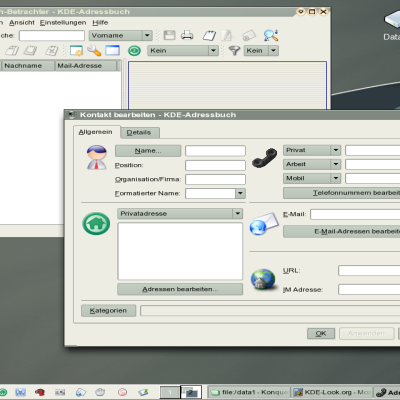Image resolution: width=400 pixels, height=400 pixels.
Task: Click the IM Adresse input field
Action: 369,289
